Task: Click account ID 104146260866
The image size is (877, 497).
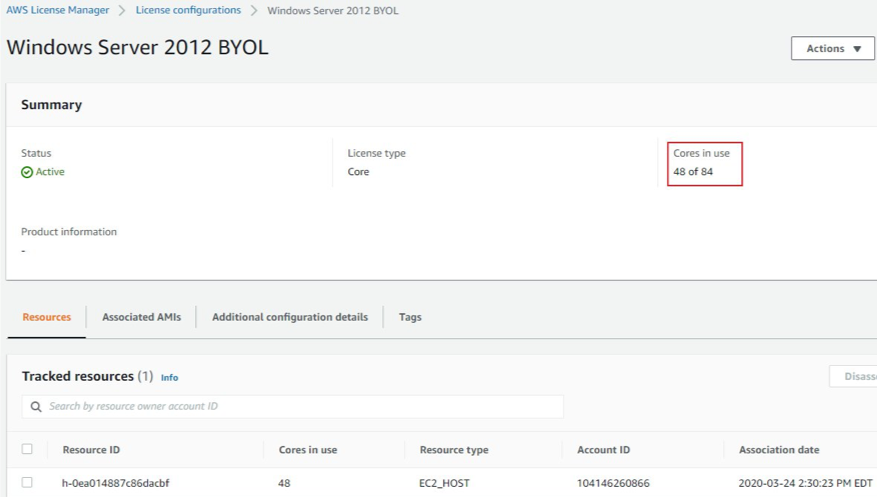Action: click(613, 483)
